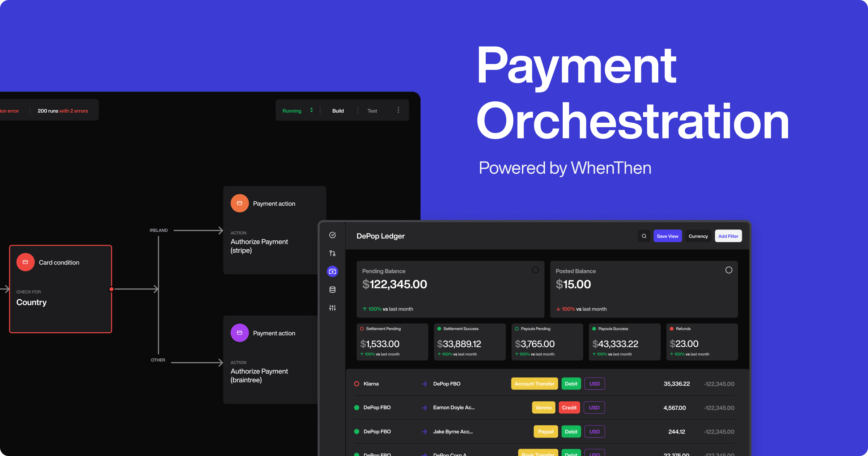This screenshot has width=868, height=456.
Task: Switch to the Test tab
Action: [372, 110]
